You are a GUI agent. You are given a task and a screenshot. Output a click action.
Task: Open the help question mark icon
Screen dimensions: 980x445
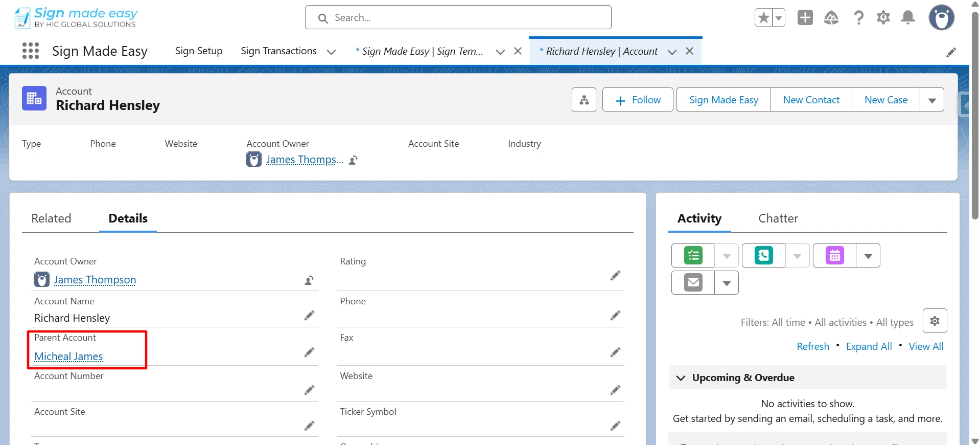[859, 18]
